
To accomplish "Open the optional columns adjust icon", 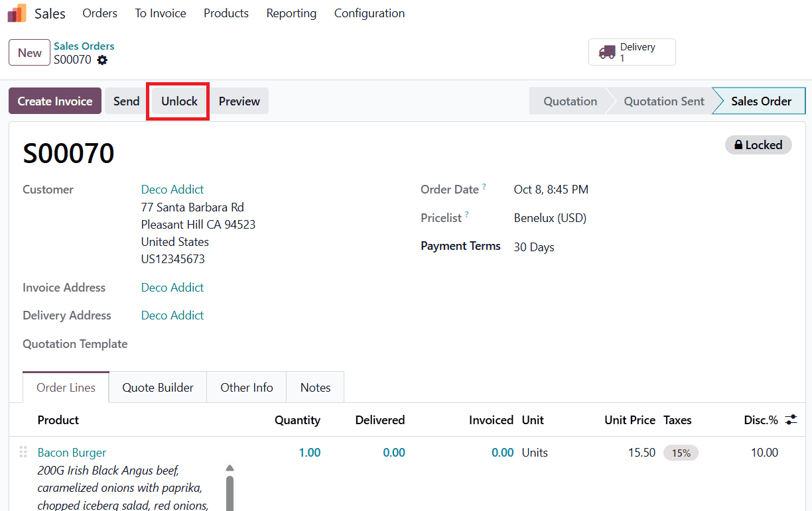I will (x=791, y=420).
